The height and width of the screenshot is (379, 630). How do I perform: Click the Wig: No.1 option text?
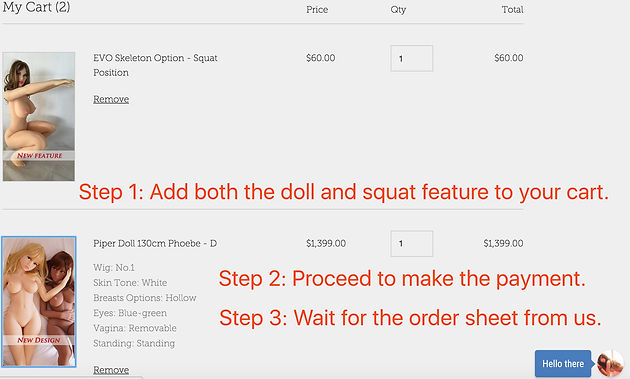(114, 267)
